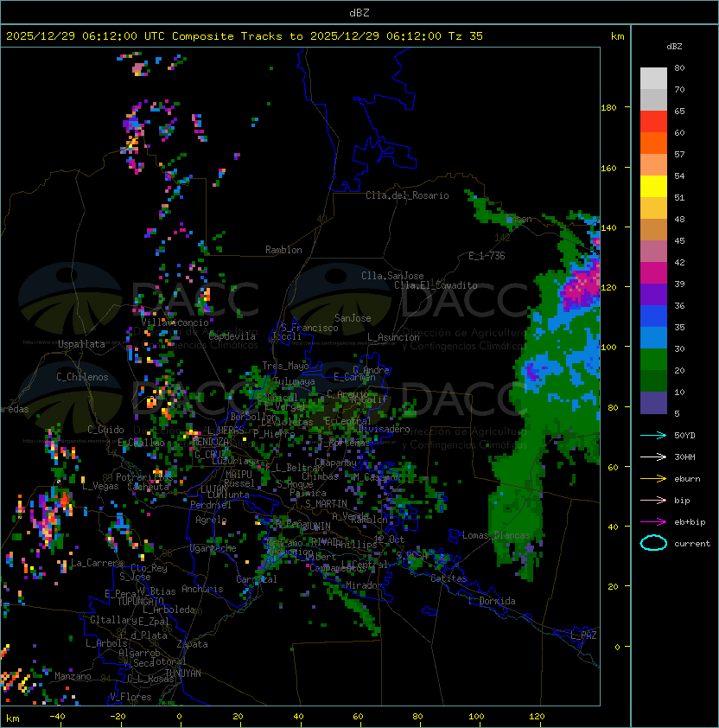Click the 'Lomas_Blancas' map label
This screenshot has width=719, height=728.
coord(496,535)
